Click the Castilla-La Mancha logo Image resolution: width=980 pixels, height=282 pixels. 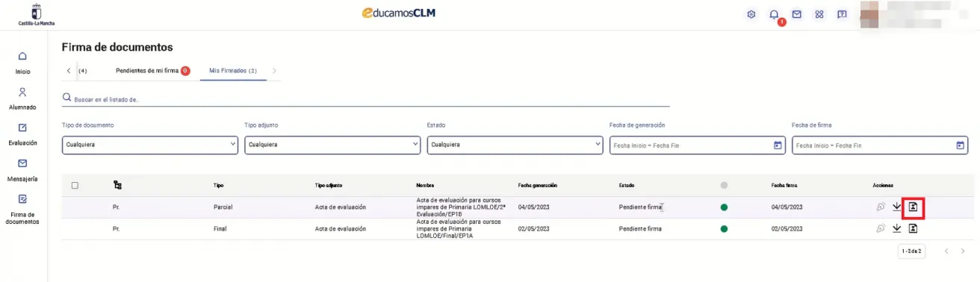tap(37, 15)
